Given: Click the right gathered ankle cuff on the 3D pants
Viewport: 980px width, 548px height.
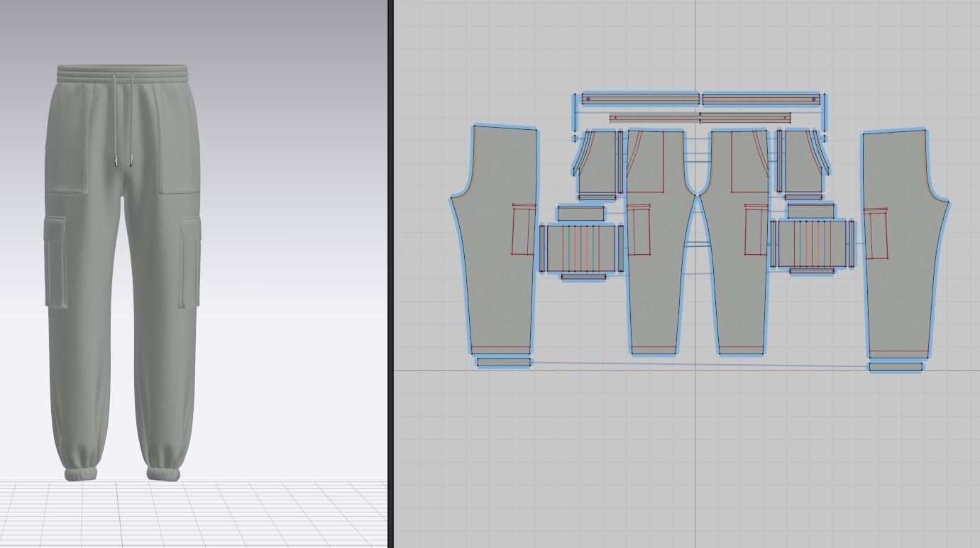Looking at the screenshot, I should (164, 473).
